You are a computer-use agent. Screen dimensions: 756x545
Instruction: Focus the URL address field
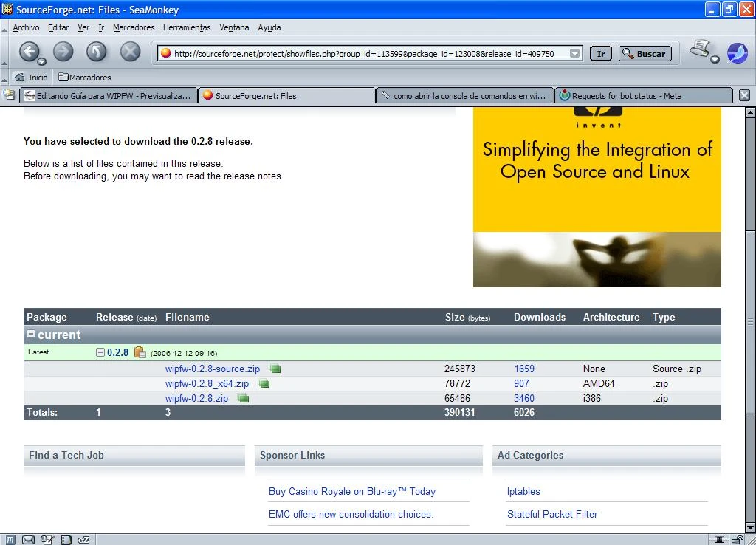371,53
